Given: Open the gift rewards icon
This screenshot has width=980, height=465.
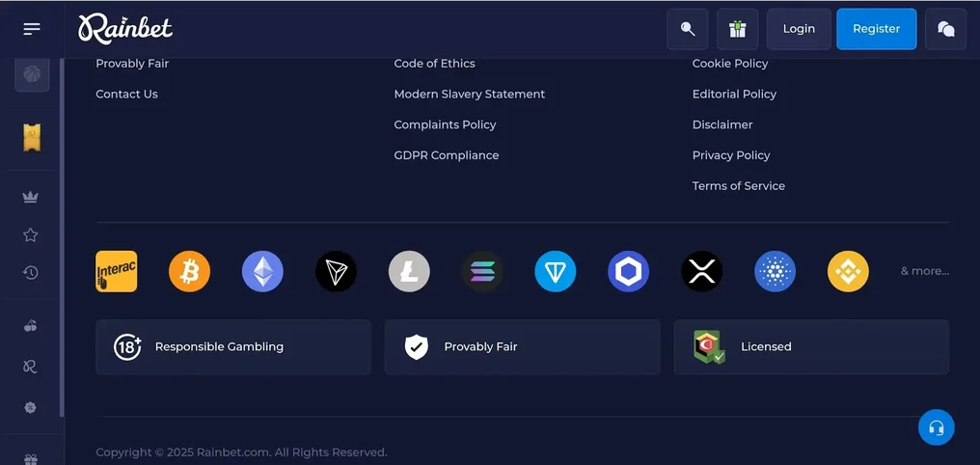Looking at the screenshot, I should click(738, 29).
